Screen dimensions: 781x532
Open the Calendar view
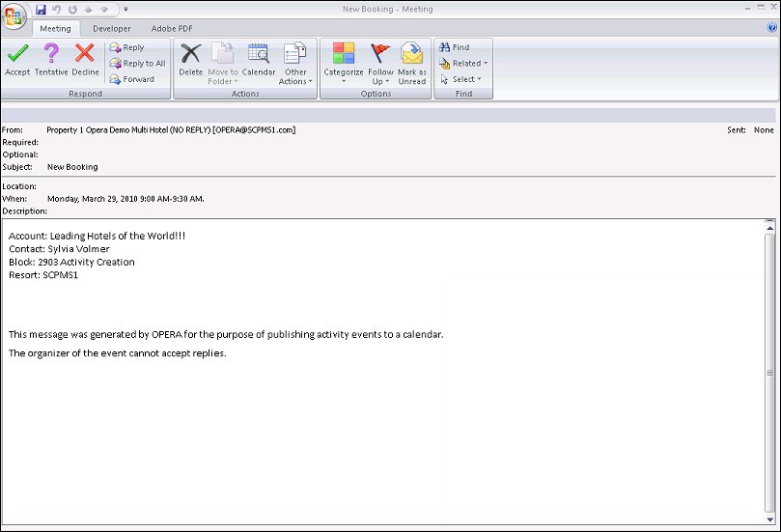pyautogui.click(x=259, y=59)
